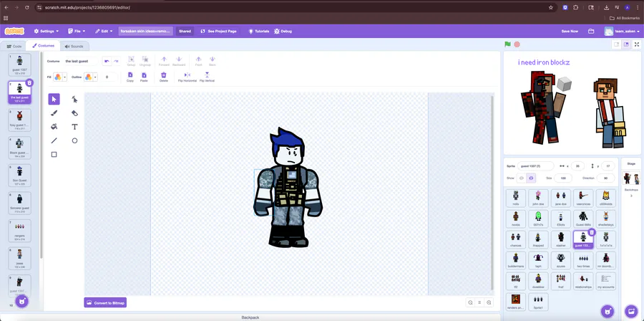
Task: Switch to the Code tab
Action: point(14,47)
